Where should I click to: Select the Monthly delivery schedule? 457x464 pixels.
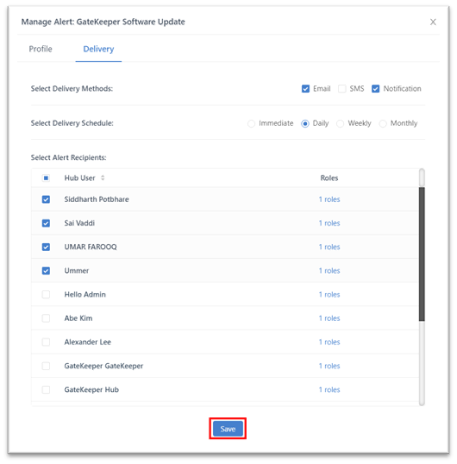click(383, 124)
